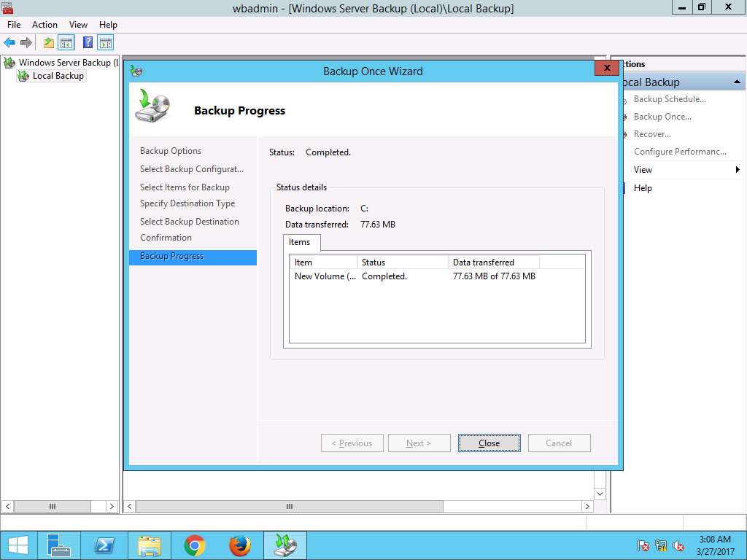
Task: Open Server Manager from the taskbar
Action: click(x=60, y=545)
